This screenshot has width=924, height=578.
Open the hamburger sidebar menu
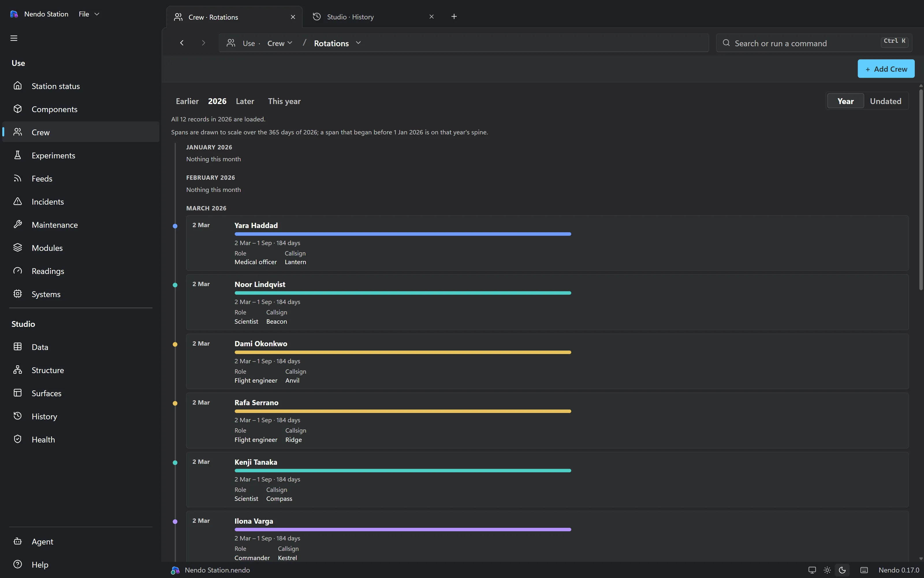tap(14, 38)
